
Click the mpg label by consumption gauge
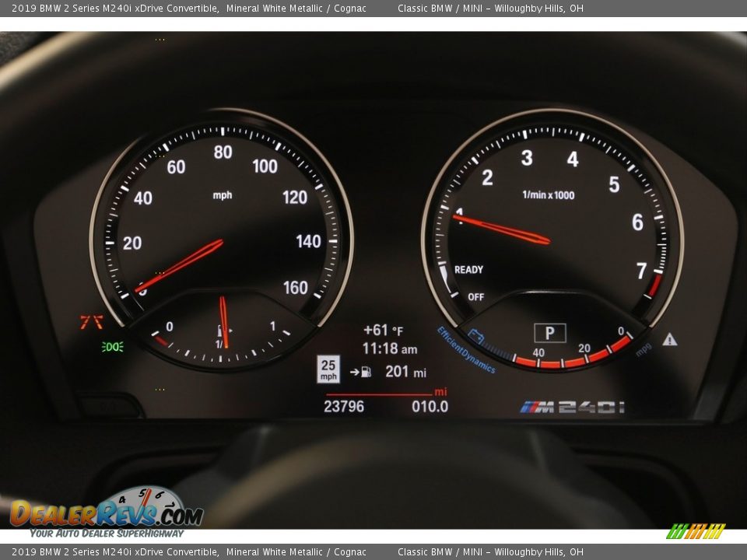coord(644,349)
